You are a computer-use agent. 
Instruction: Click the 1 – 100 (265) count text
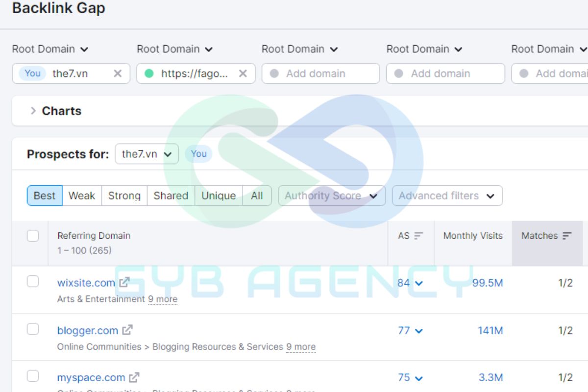(84, 250)
